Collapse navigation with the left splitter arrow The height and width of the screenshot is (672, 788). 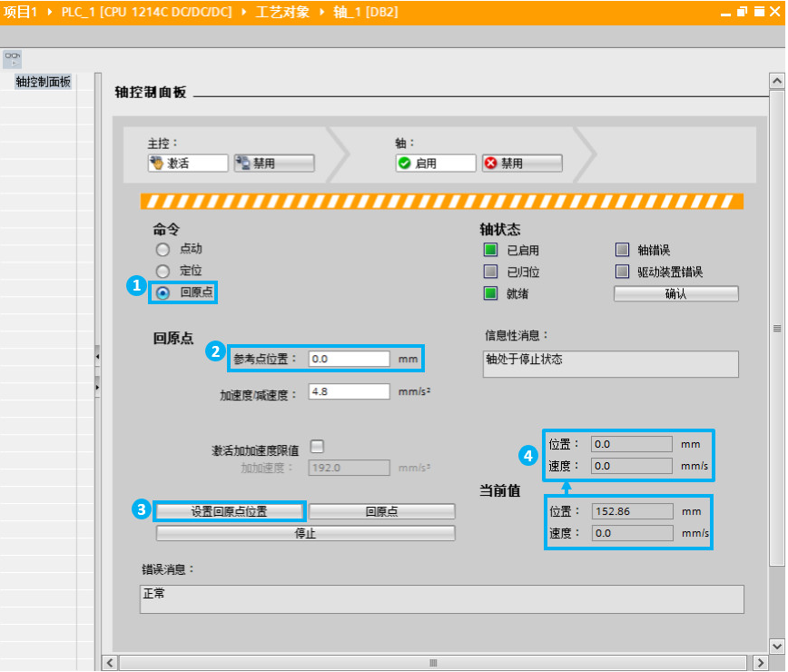point(97,356)
